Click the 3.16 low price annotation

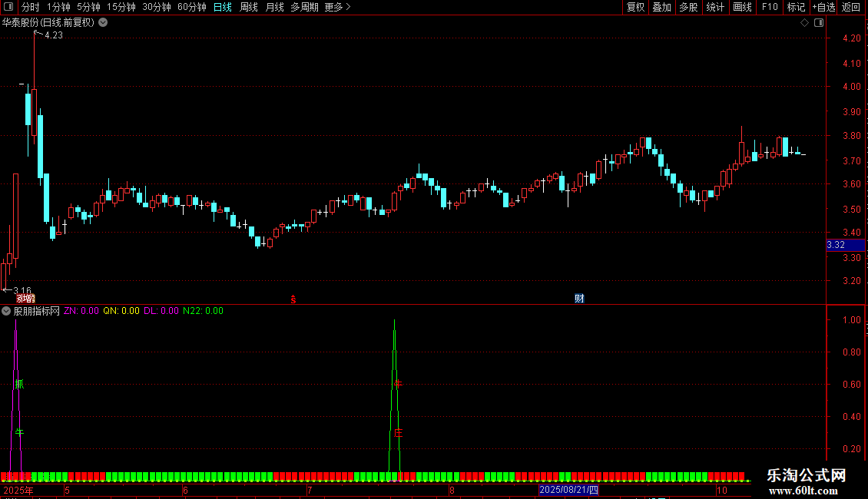(x=22, y=290)
